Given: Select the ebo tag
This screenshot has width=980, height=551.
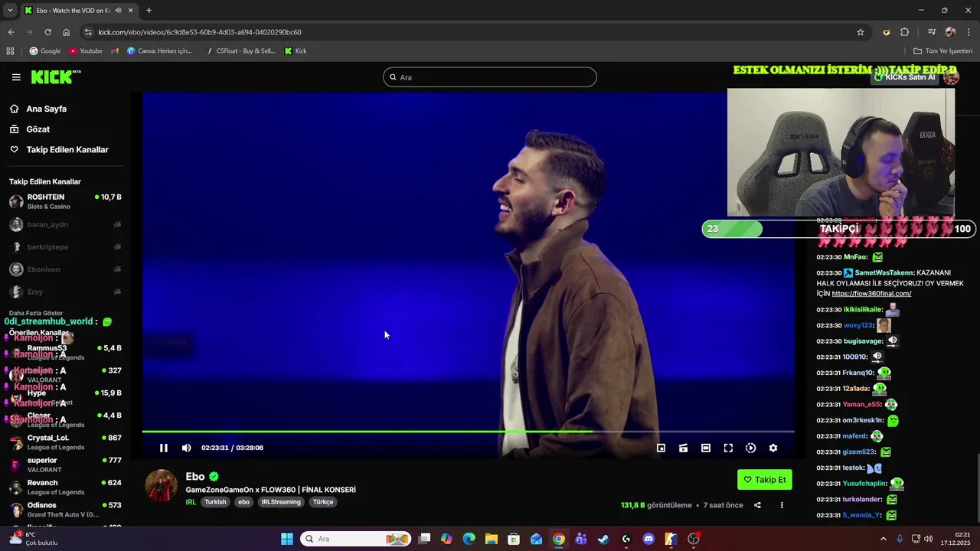Looking at the screenshot, I should click(243, 502).
